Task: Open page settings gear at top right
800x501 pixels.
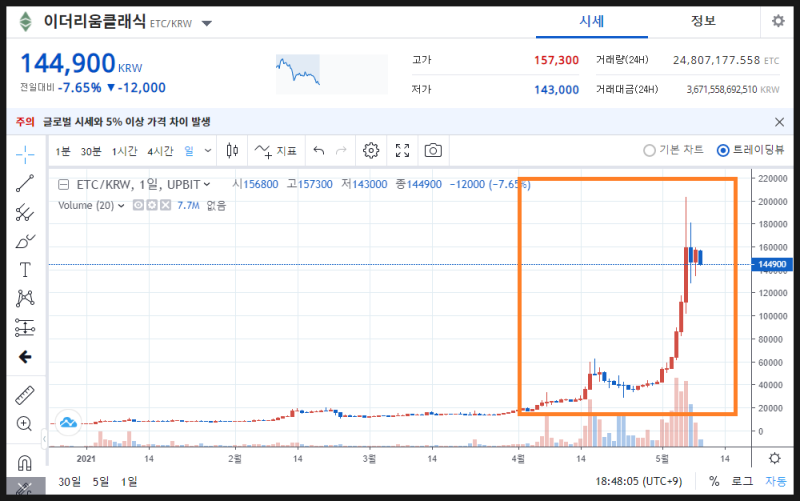Action: [x=778, y=21]
